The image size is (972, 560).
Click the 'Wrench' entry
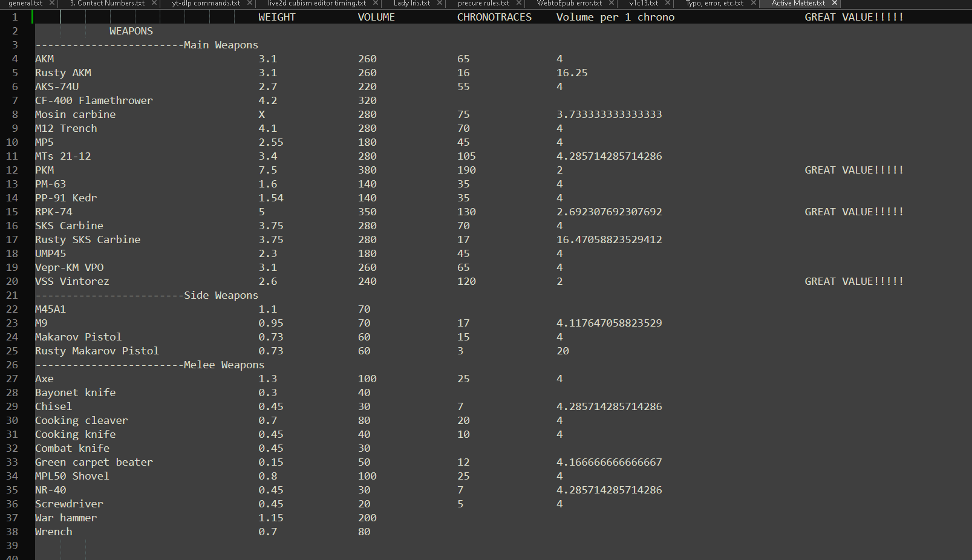[53, 532]
